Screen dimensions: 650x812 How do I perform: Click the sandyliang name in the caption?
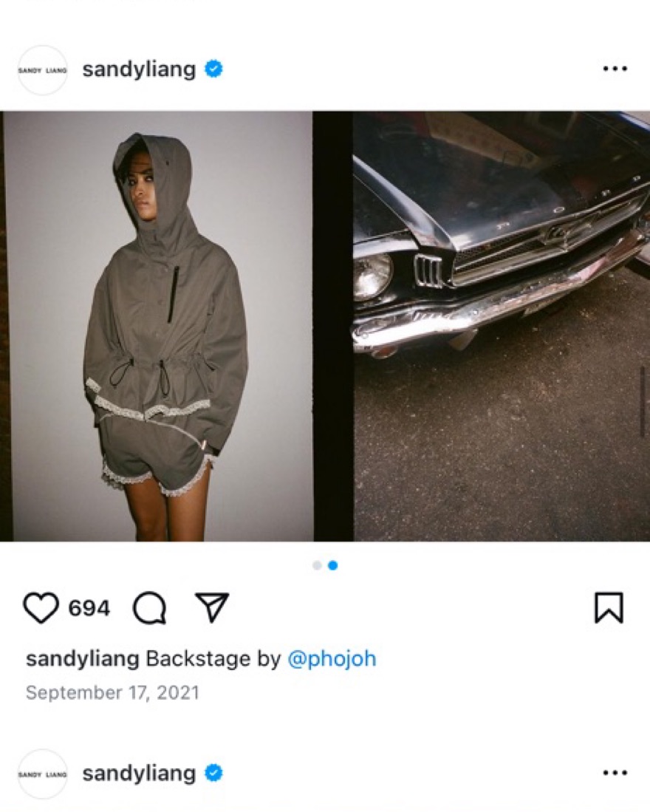click(82, 659)
